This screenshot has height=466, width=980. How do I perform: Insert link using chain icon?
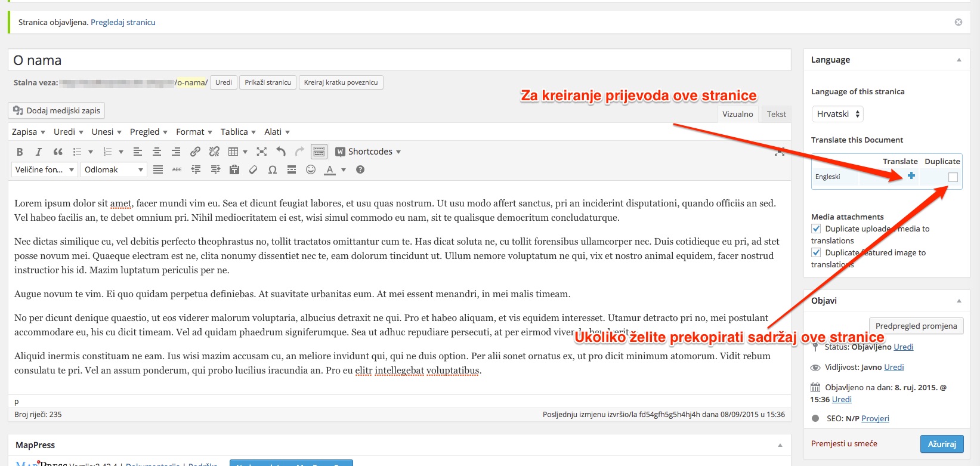tap(195, 152)
